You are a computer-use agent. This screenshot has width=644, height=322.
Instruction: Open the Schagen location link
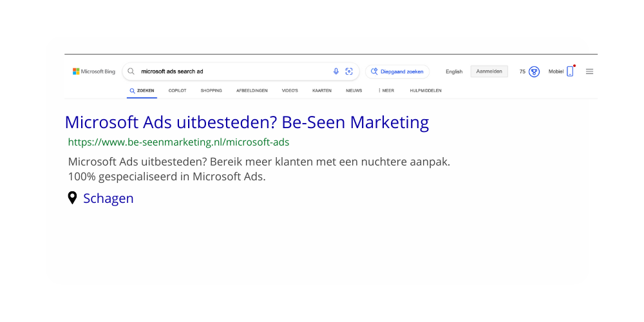[x=108, y=198]
